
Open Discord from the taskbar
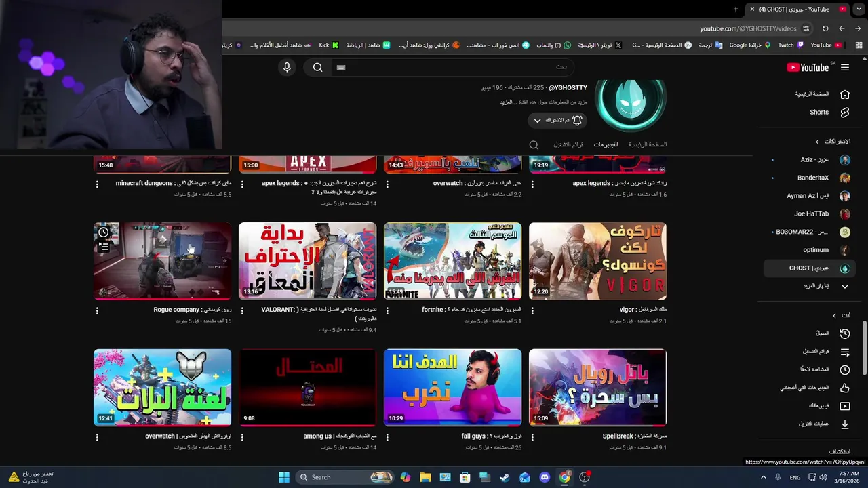tap(545, 477)
